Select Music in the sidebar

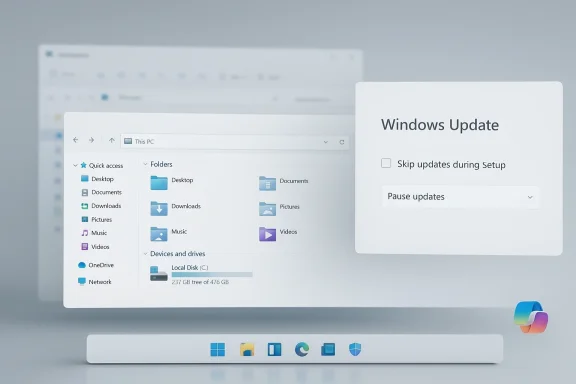click(94, 233)
